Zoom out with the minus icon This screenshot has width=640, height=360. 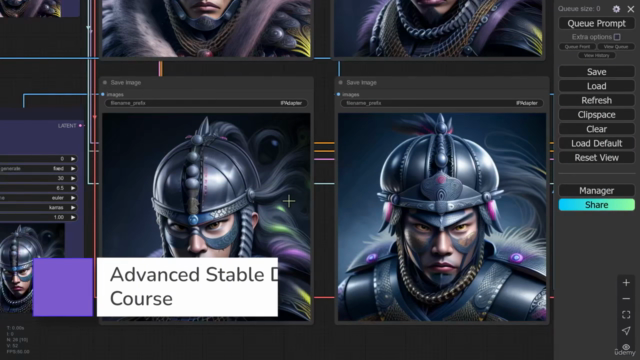[626, 299]
